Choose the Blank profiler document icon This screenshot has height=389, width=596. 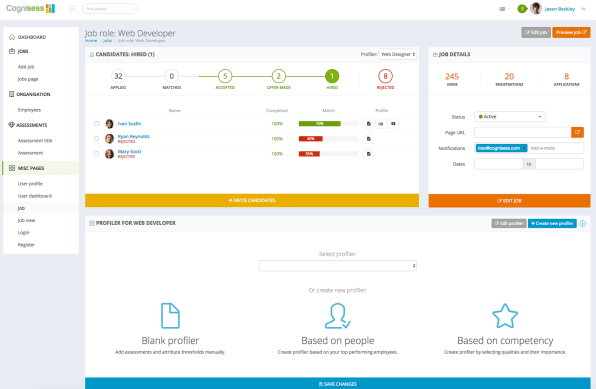click(x=170, y=316)
